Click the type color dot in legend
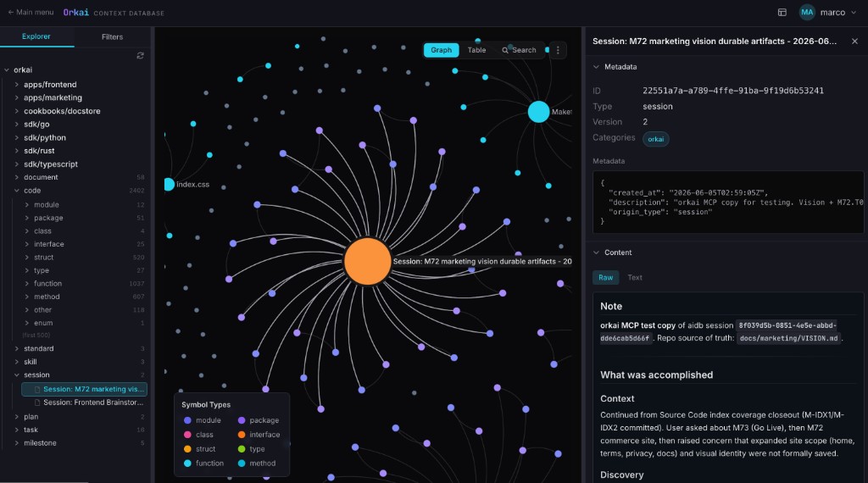This screenshot has height=483, width=868. tap(242, 449)
